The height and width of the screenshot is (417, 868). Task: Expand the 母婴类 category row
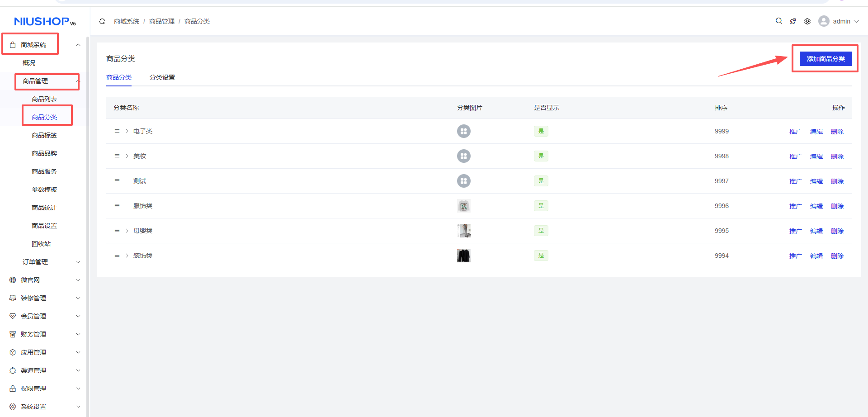(x=127, y=231)
